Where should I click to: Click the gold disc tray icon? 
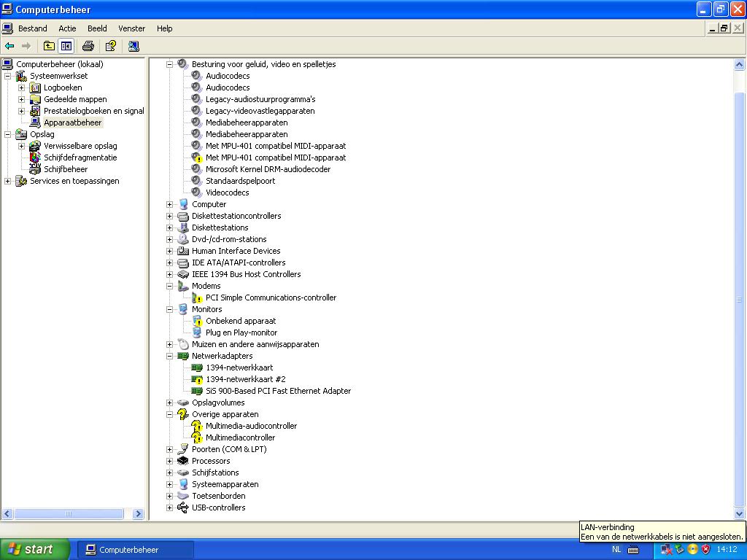[x=693, y=550]
